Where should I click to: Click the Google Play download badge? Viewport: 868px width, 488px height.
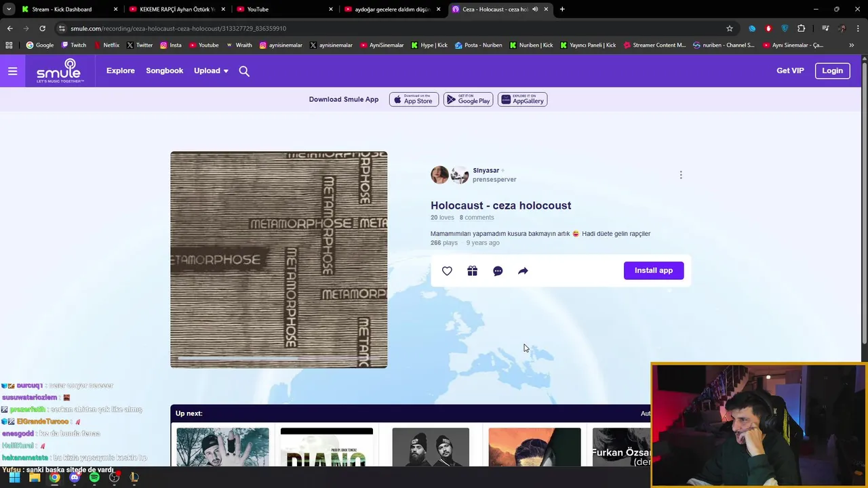(468, 100)
